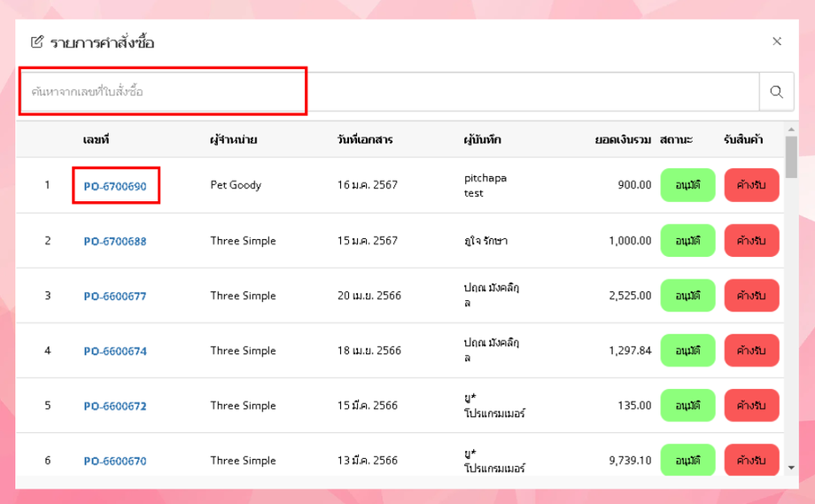This screenshot has width=815, height=504.
Task: Click the edit icon beside the dialog title
Action: pyautogui.click(x=37, y=42)
